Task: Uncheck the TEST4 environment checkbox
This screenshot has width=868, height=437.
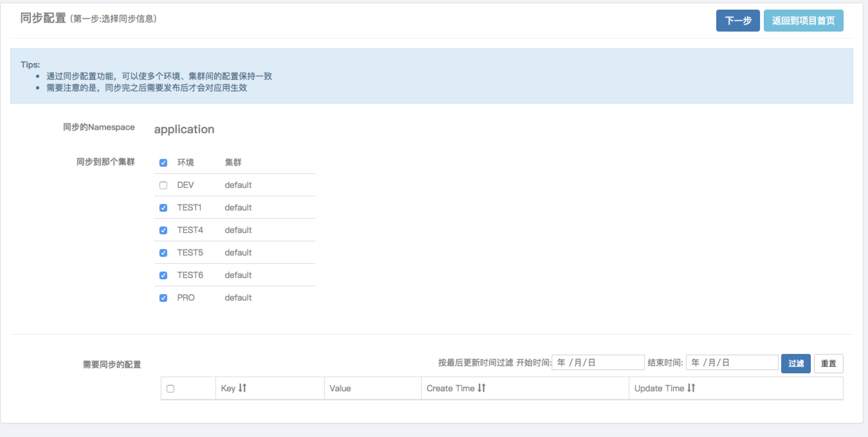Action: 163,230
